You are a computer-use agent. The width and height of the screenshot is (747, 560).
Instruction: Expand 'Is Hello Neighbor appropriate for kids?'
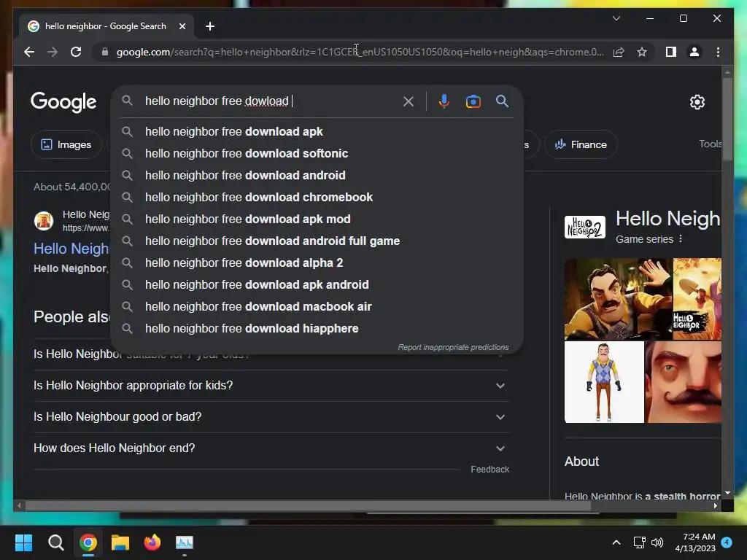271,385
